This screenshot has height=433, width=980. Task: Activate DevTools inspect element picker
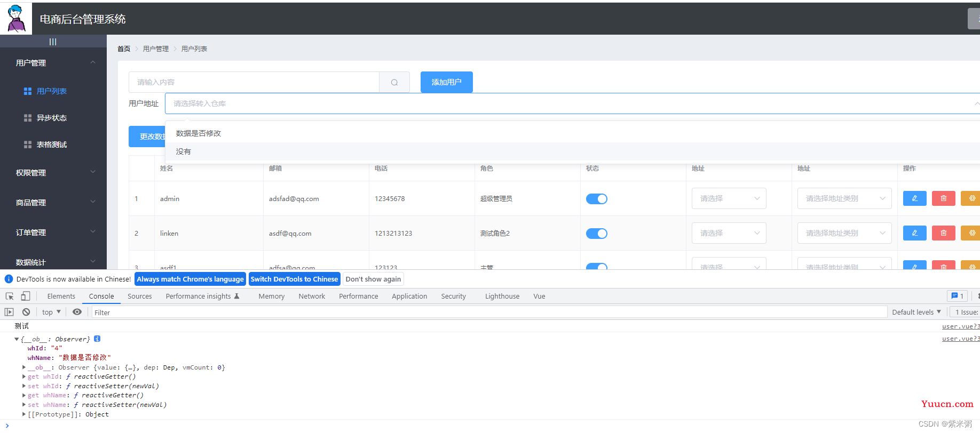tap(10, 296)
